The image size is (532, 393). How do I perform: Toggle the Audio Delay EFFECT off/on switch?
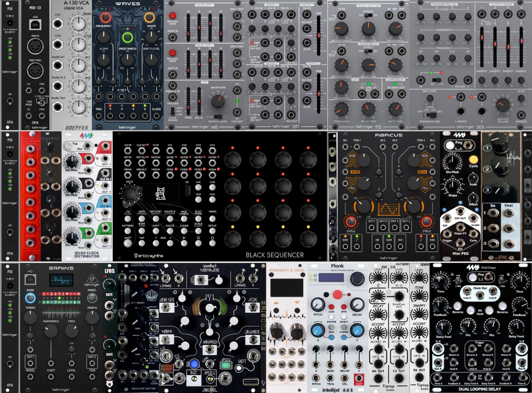[x=369, y=51]
